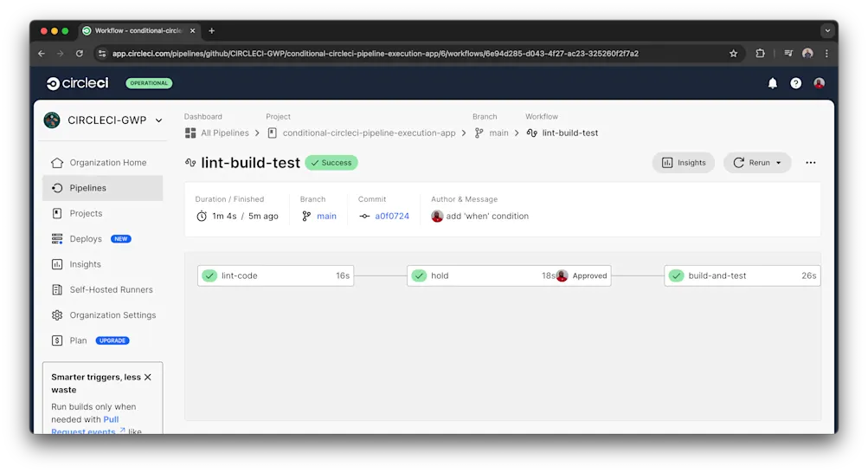Click the Approved label on hold job
Image resolution: width=868 pixels, height=473 pixels.
coord(589,275)
